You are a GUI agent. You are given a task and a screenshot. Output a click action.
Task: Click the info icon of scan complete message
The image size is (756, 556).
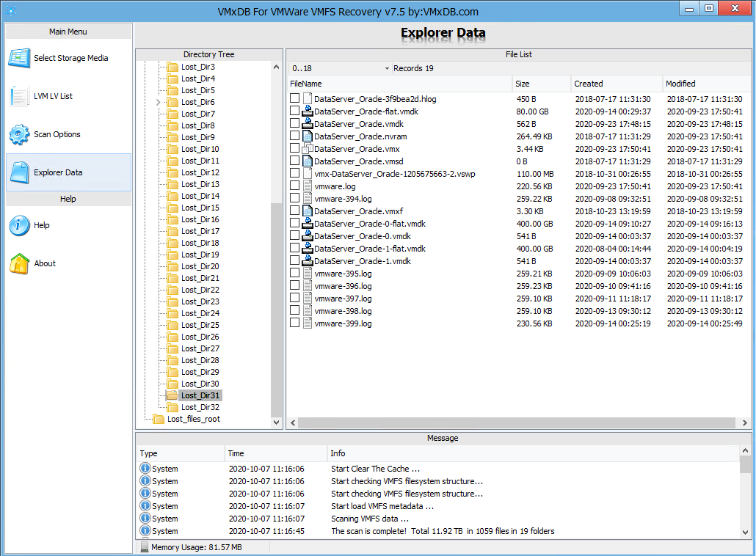[x=145, y=531]
